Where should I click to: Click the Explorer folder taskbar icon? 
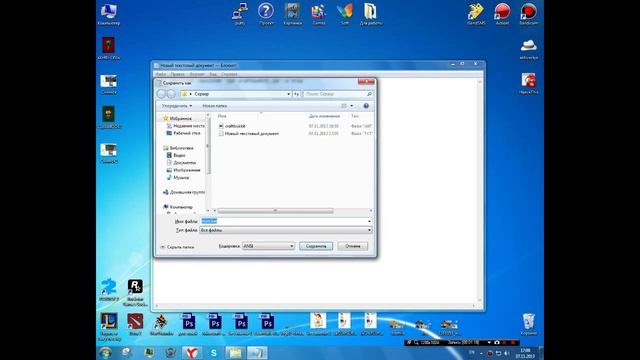235,353
